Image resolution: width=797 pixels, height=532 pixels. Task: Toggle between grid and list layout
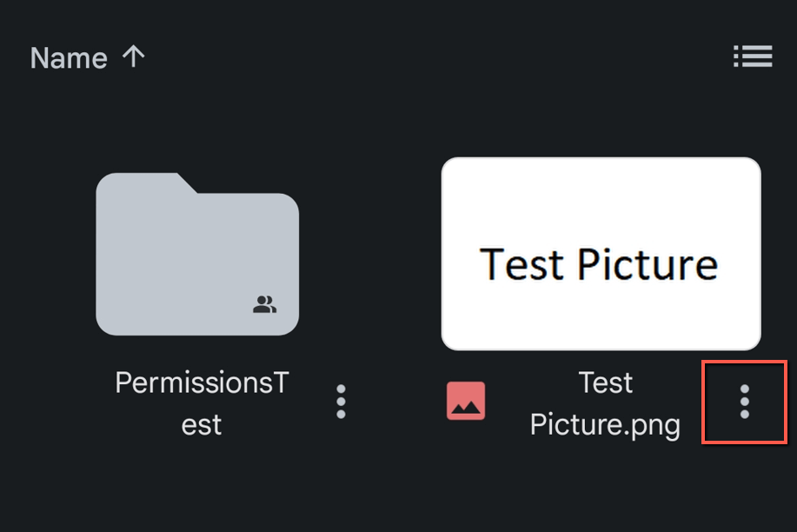coord(753,56)
